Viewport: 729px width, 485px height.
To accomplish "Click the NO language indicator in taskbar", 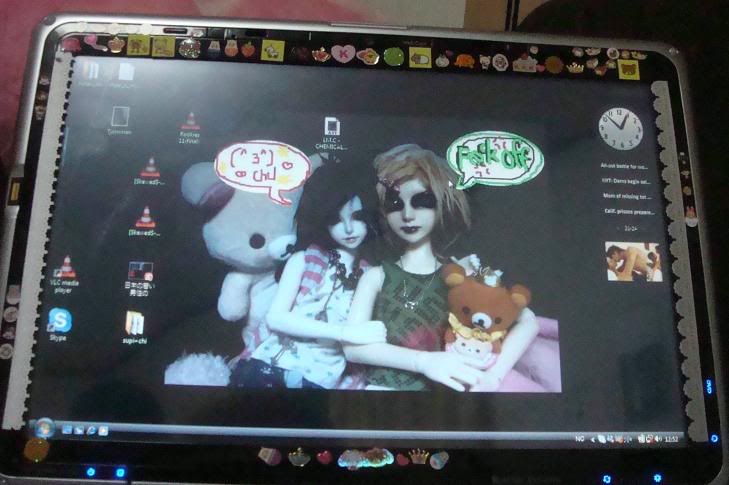I will [x=579, y=438].
